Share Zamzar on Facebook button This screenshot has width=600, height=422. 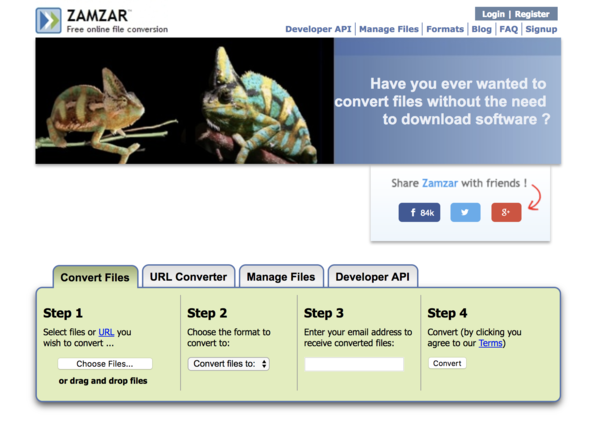click(419, 212)
